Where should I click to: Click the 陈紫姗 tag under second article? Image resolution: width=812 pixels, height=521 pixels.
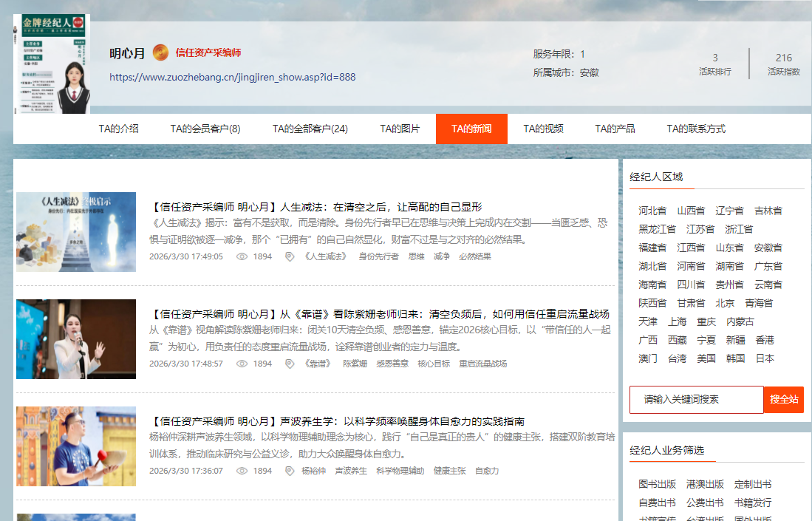(355, 364)
